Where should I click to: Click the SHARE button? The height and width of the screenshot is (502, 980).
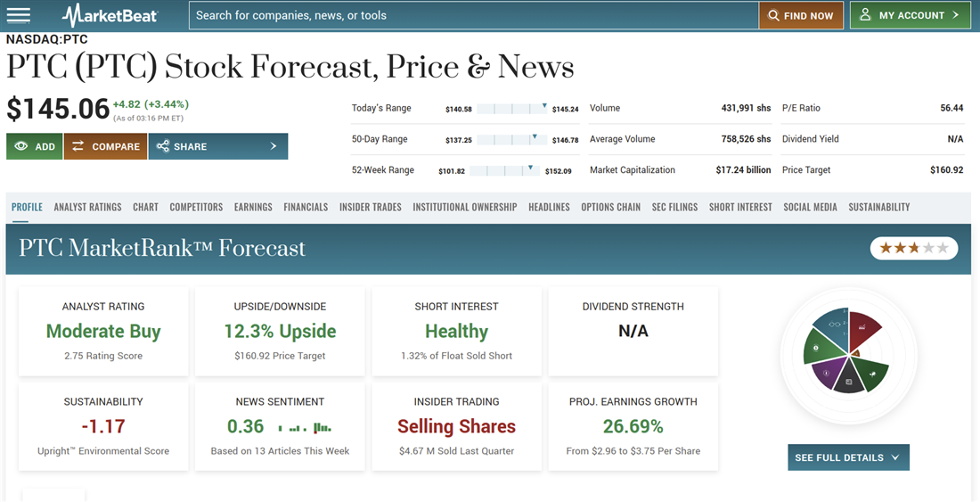tap(218, 146)
